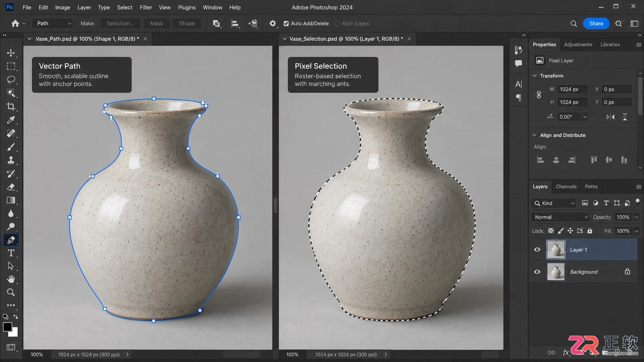
Task: Open the Normal blend mode dropdown
Action: 561,217
